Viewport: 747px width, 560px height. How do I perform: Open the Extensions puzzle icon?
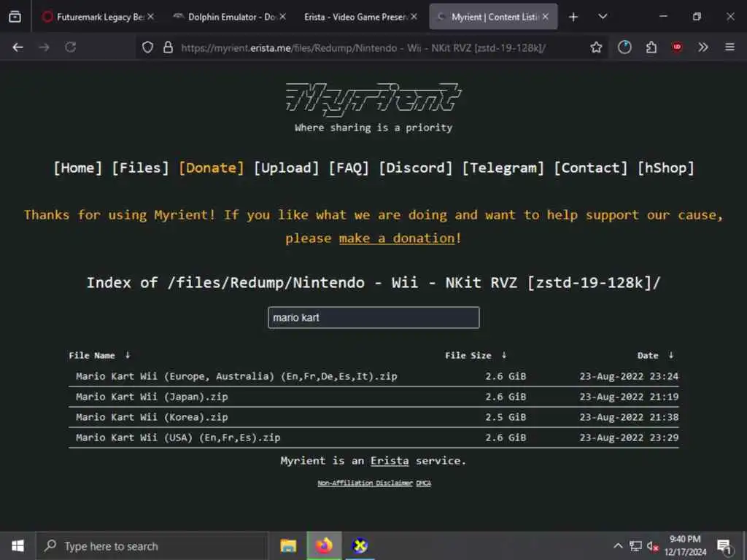(651, 47)
